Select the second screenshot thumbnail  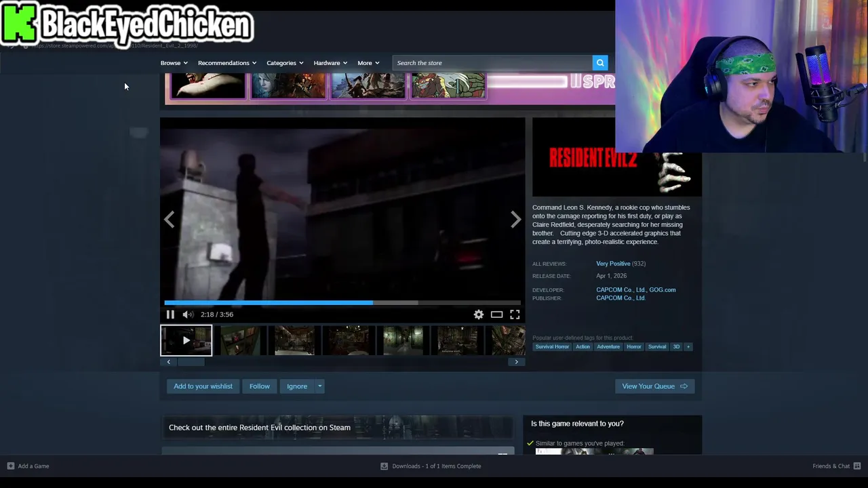[240, 341]
